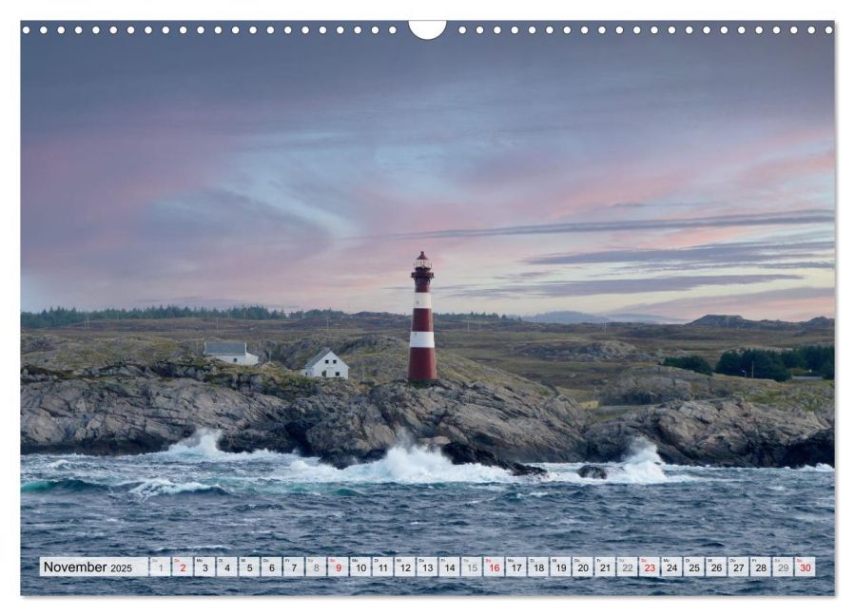Select gray Saturday date 29

(783, 568)
